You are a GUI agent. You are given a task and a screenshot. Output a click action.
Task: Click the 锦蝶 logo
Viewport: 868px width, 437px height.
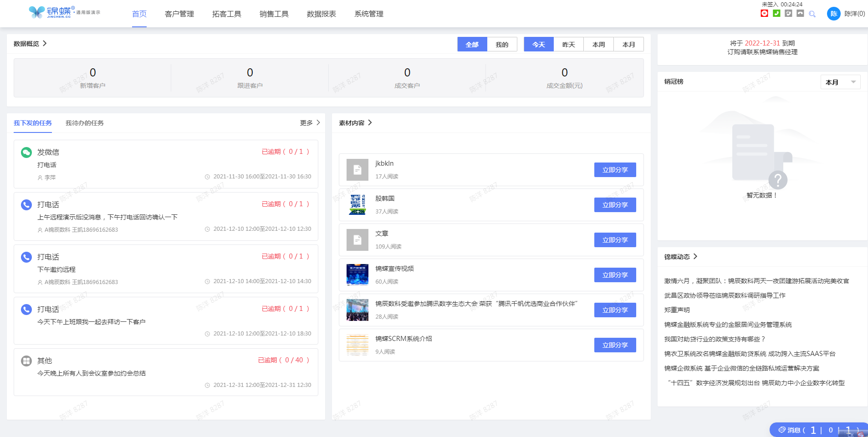[65, 12]
